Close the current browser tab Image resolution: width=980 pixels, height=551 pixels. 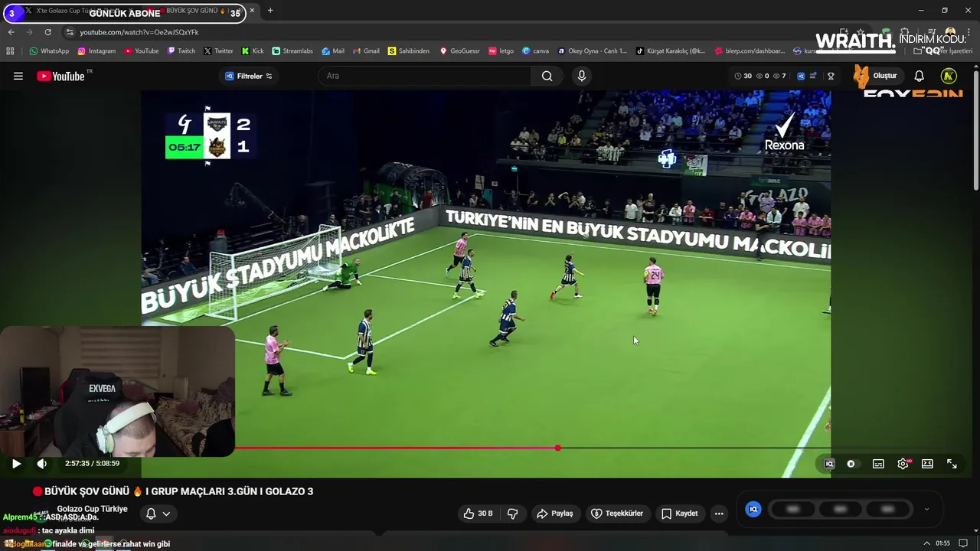(252, 11)
